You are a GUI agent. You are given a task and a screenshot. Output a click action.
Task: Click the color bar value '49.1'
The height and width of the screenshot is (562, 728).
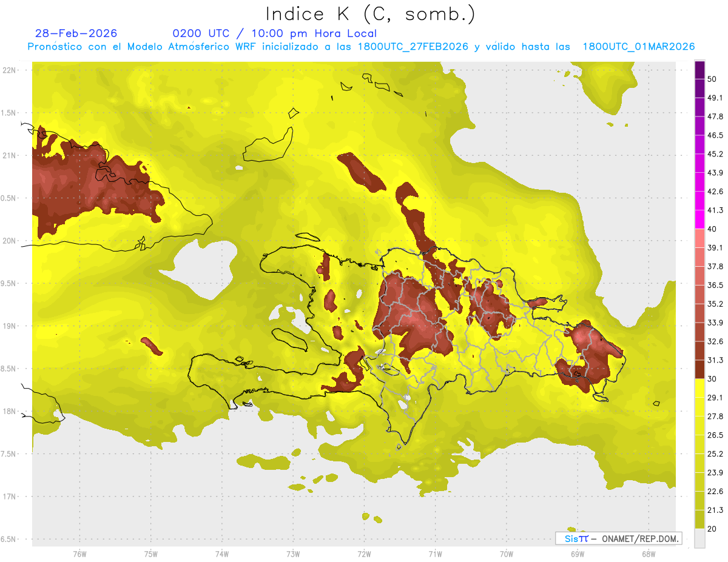715,98
